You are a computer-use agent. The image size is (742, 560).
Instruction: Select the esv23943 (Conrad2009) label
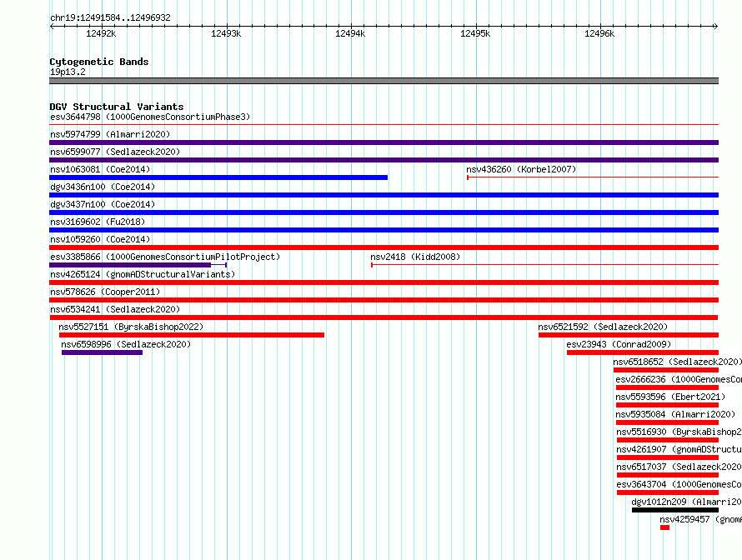point(619,344)
